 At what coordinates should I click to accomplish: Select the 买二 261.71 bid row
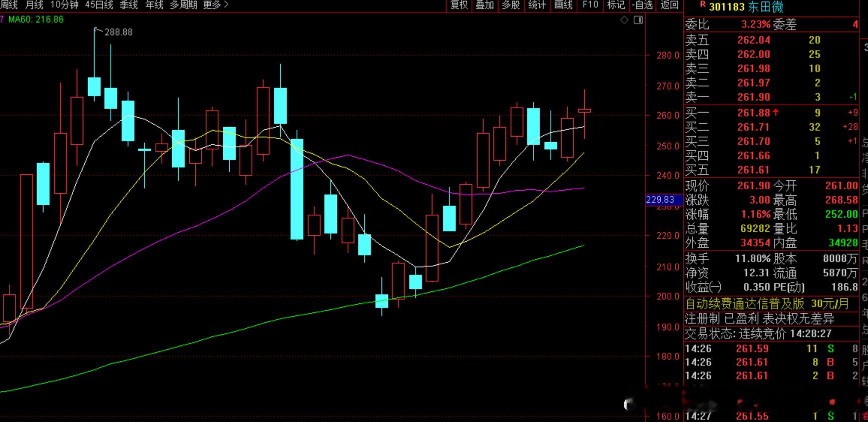771,127
